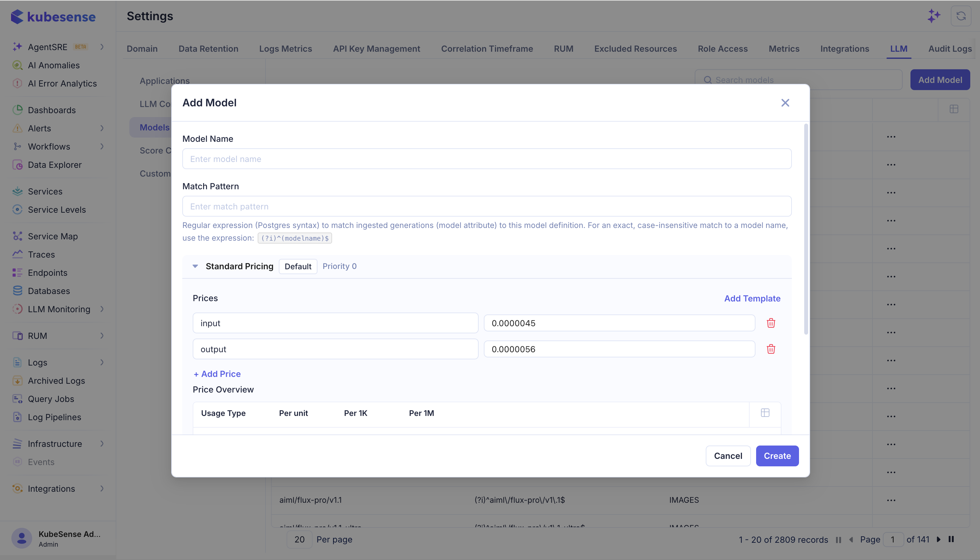Open Archived Logs in sidebar
Screen dimensions: 980x560
tap(56, 380)
